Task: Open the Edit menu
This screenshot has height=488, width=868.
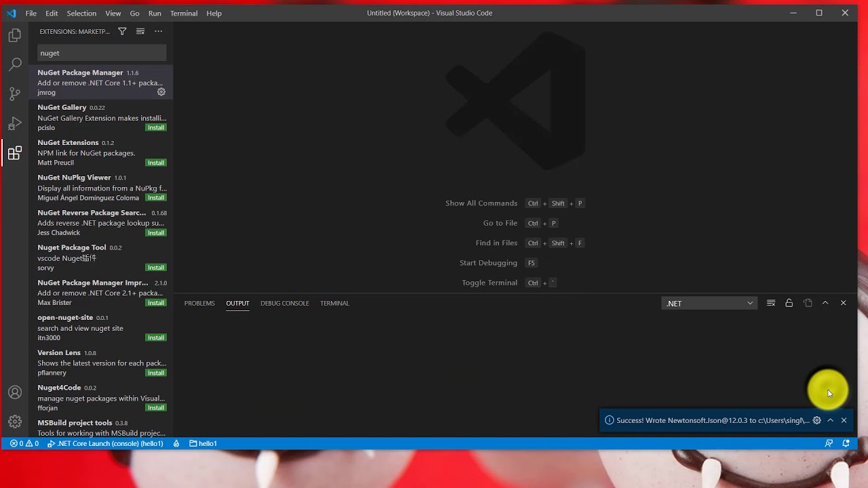Action: [x=52, y=13]
